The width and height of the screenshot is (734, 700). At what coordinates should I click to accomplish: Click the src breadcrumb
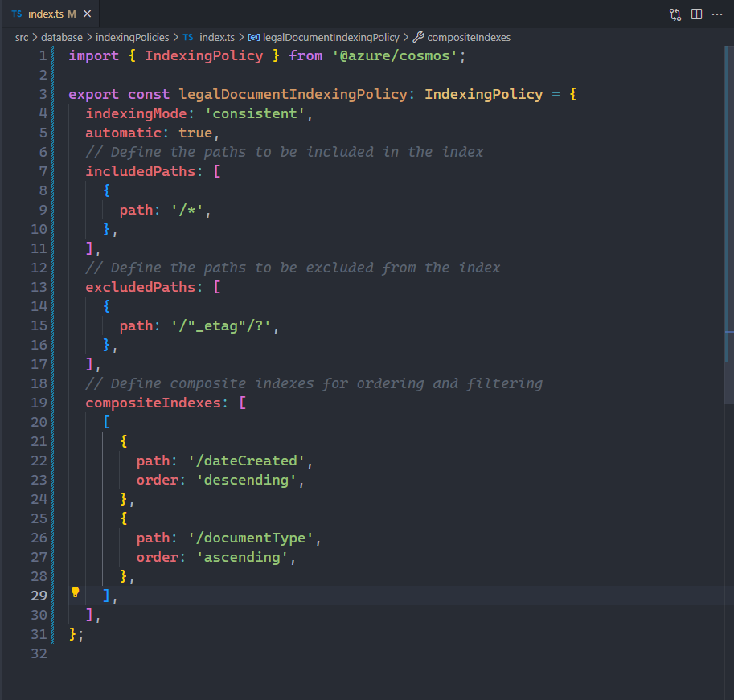point(22,38)
